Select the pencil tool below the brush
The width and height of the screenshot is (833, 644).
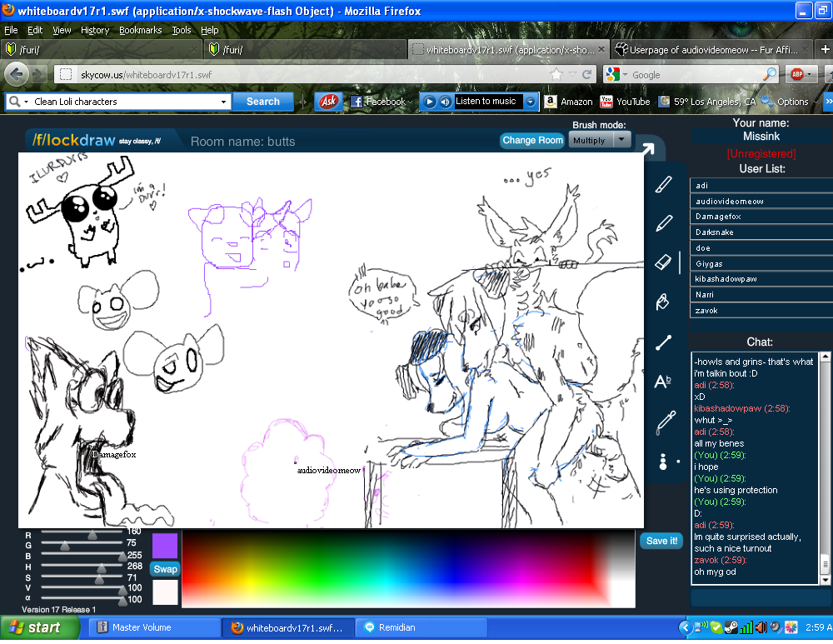click(x=664, y=223)
